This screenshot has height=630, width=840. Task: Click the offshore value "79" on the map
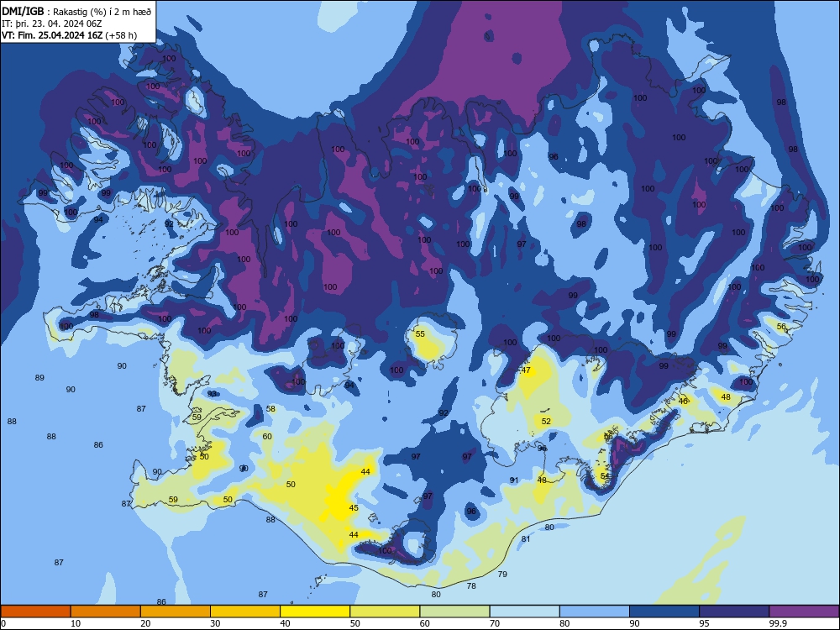tap(502, 574)
